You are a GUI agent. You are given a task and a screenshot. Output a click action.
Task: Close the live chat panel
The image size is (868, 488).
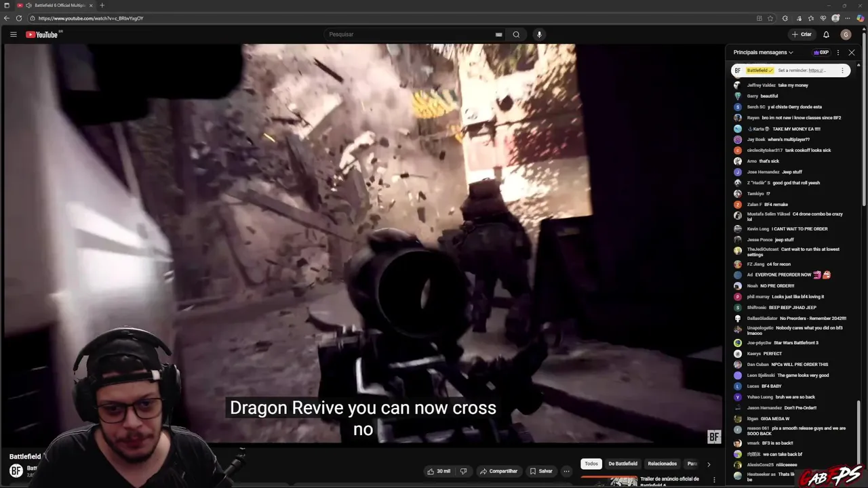(x=852, y=52)
